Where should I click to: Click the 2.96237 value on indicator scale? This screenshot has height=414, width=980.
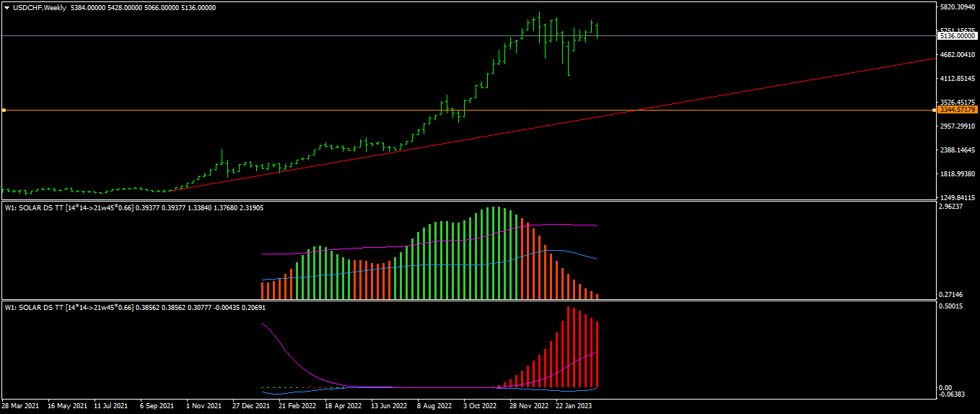pyautogui.click(x=950, y=207)
